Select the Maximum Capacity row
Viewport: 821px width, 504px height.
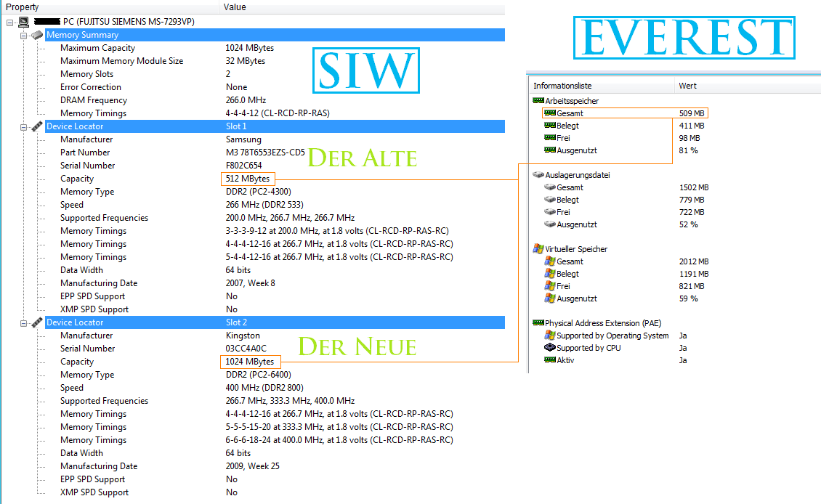click(x=282, y=48)
